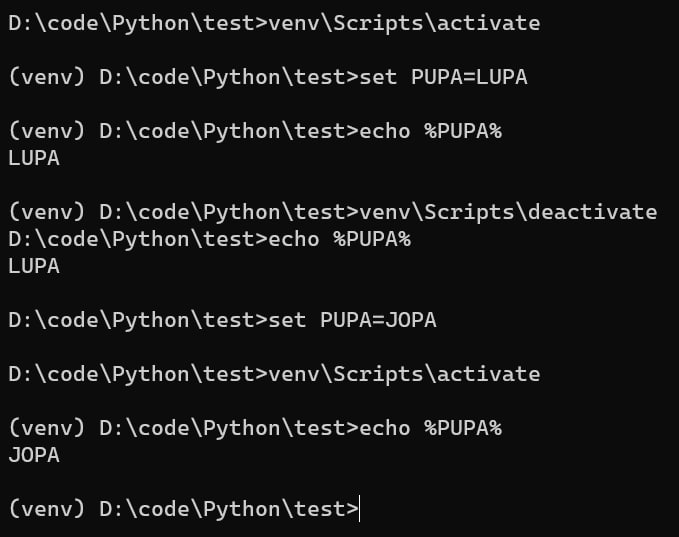Click the first echo %PUPA% command
This screenshot has height=537, width=679.
(x=430, y=131)
